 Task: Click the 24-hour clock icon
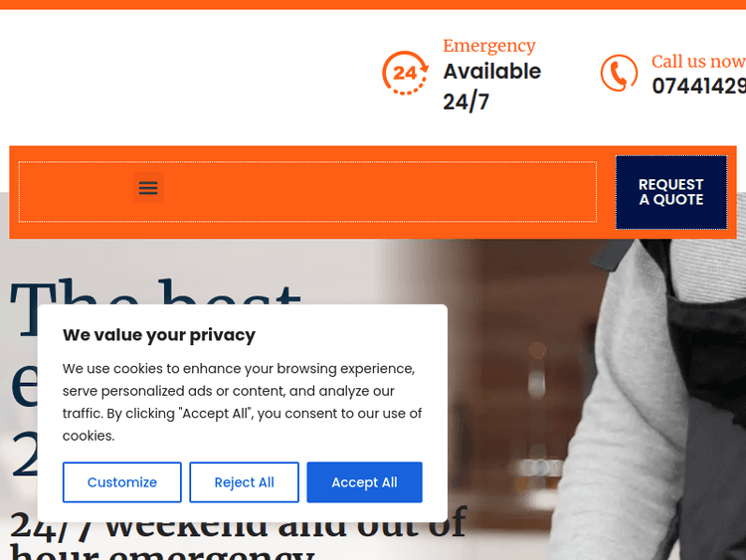(x=405, y=73)
